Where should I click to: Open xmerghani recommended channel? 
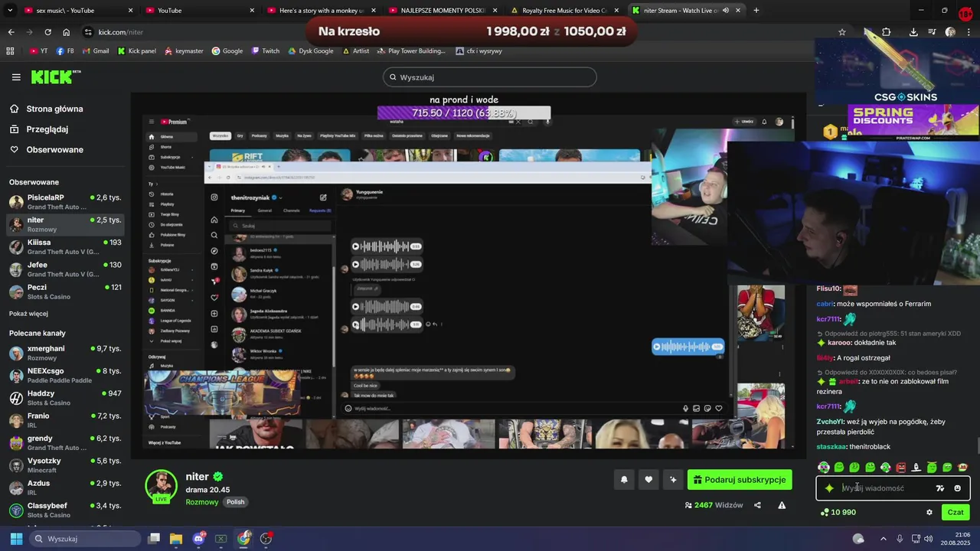(65, 353)
